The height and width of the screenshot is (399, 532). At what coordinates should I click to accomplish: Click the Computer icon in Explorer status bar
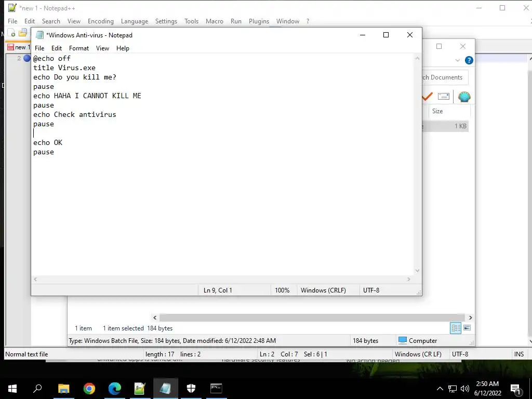coord(403,340)
